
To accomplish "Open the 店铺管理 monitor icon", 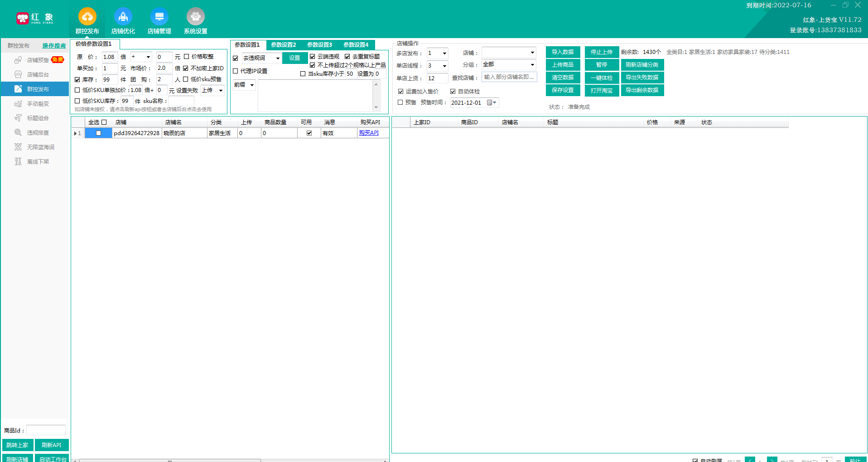I will coord(159,17).
